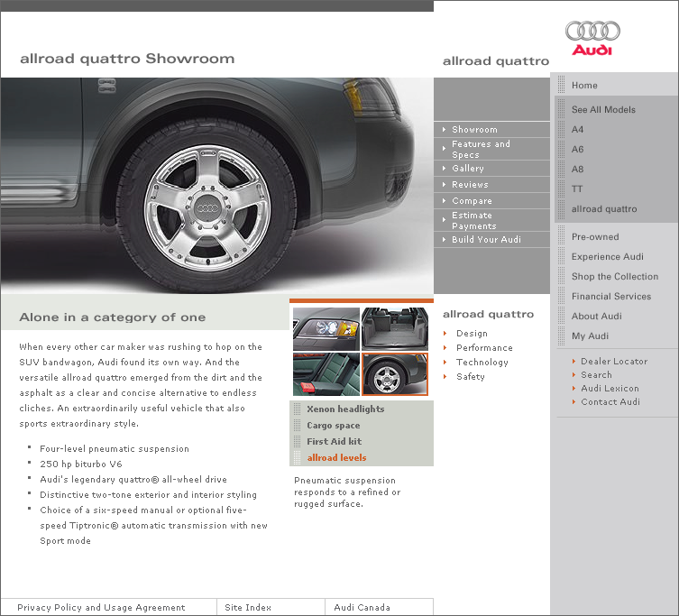Open Dealer Locator link
This screenshot has height=616, width=679.
(x=614, y=362)
